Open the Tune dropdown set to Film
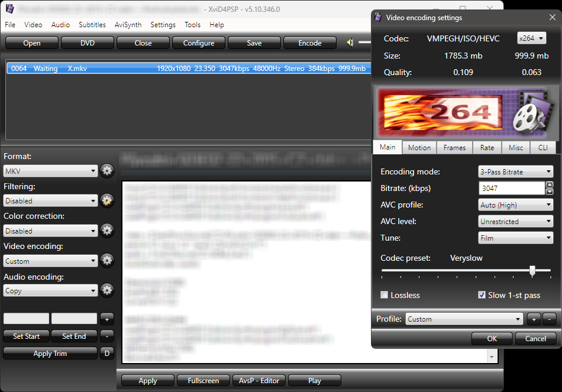 (x=516, y=238)
